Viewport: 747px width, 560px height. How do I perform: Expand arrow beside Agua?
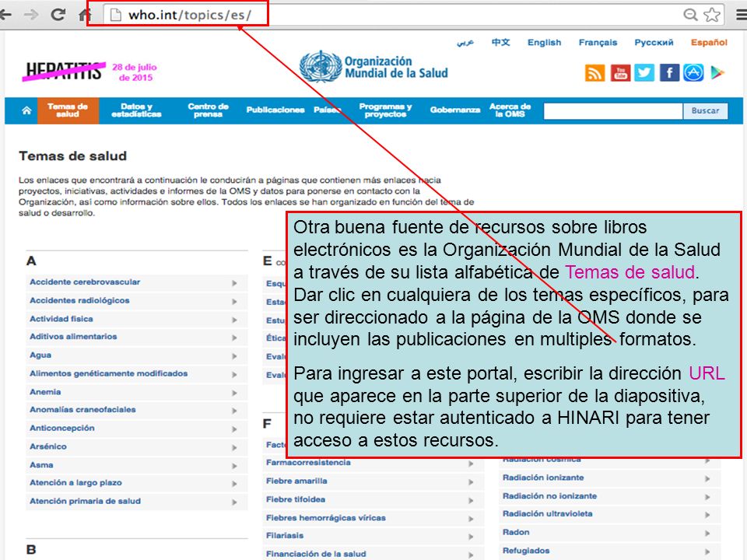tap(234, 356)
